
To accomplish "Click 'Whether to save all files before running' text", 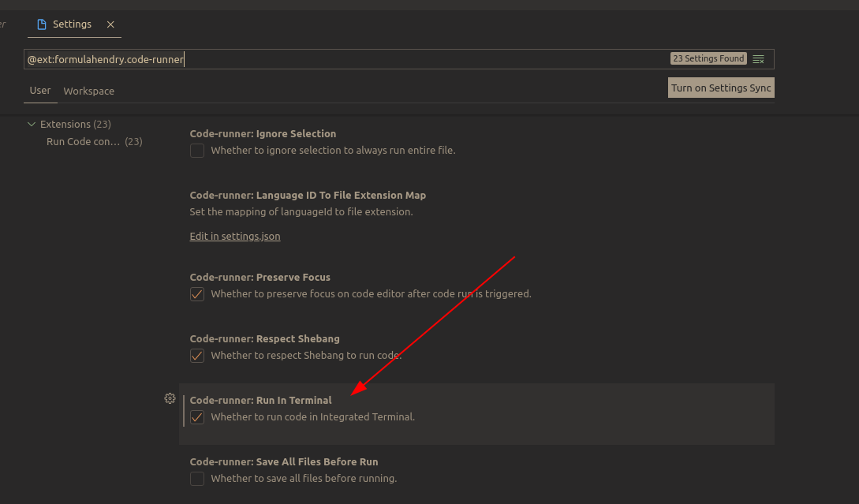I will [x=304, y=479].
